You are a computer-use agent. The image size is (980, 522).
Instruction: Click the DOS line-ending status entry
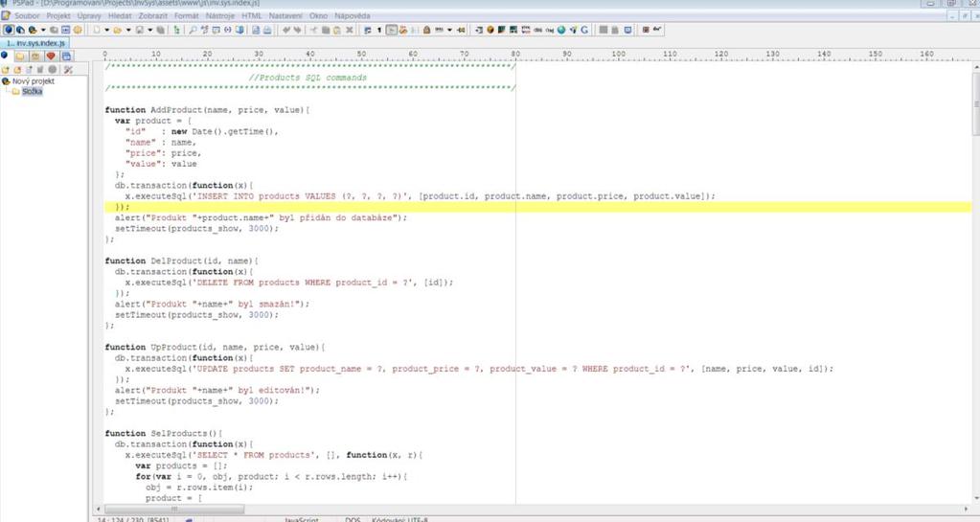353,519
